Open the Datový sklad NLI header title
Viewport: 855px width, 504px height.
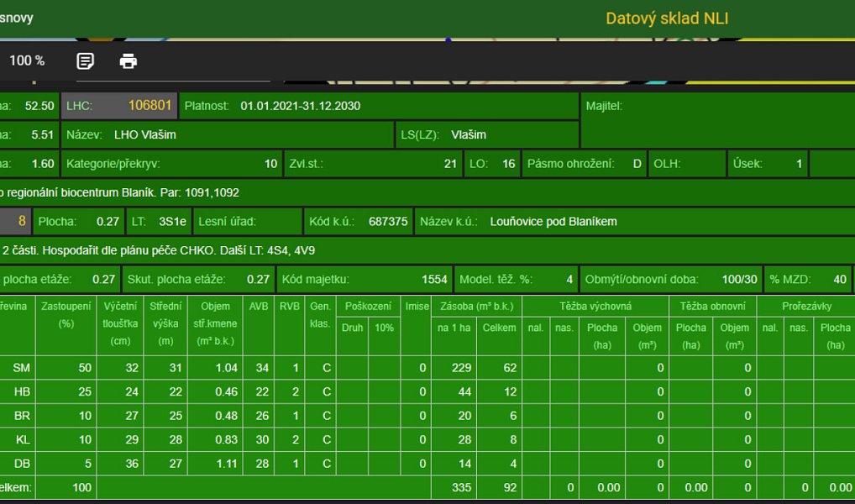667,18
